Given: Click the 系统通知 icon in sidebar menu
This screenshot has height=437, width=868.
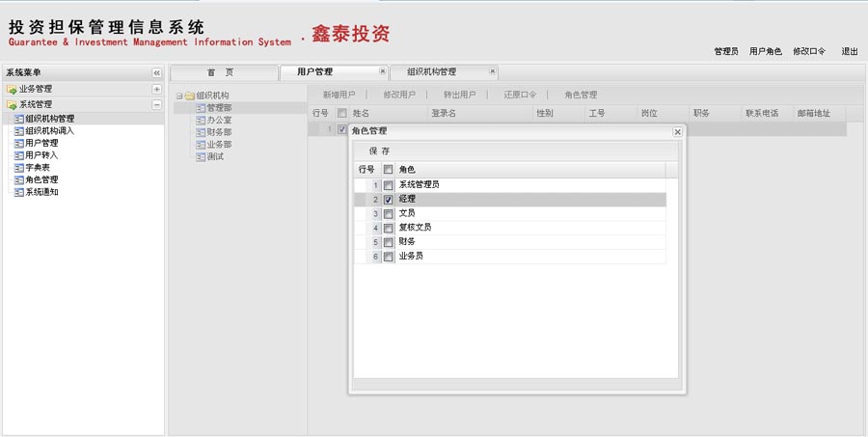Looking at the screenshot, I should 18,192.
